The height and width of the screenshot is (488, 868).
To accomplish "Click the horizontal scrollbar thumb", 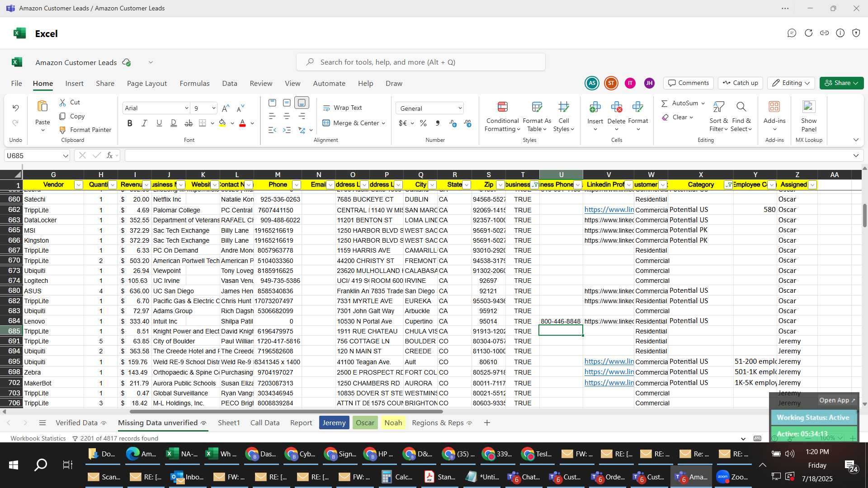I will pos(286,412).
